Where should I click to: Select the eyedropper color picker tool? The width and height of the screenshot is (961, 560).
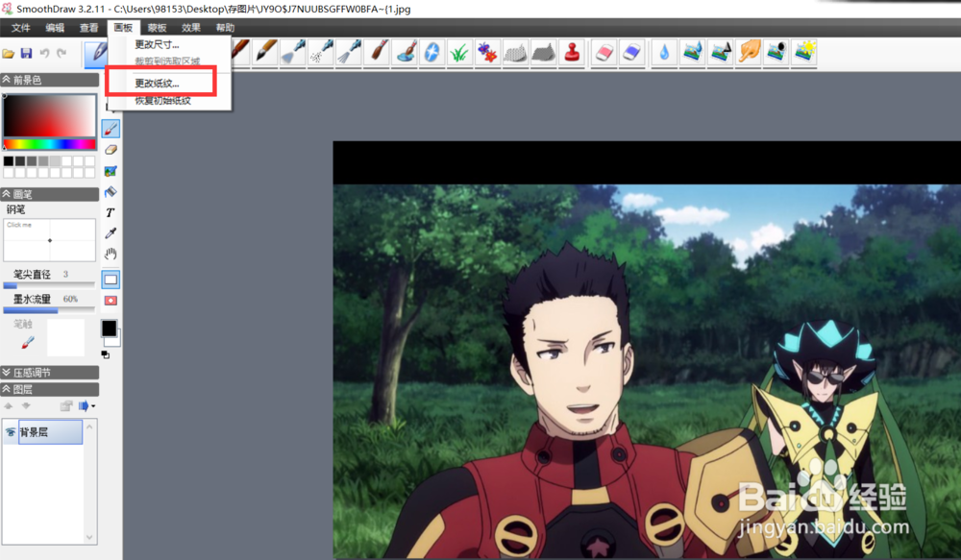pos(111,232)
